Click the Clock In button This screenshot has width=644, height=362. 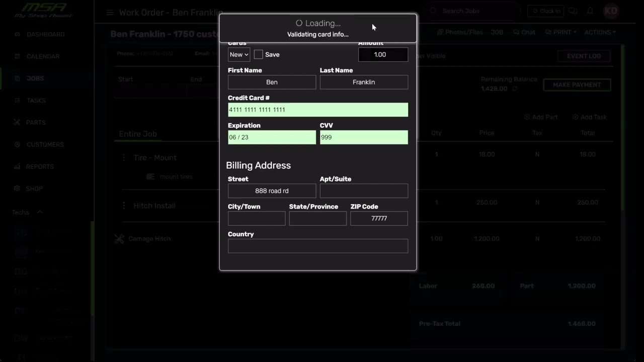tap(546, 11)
